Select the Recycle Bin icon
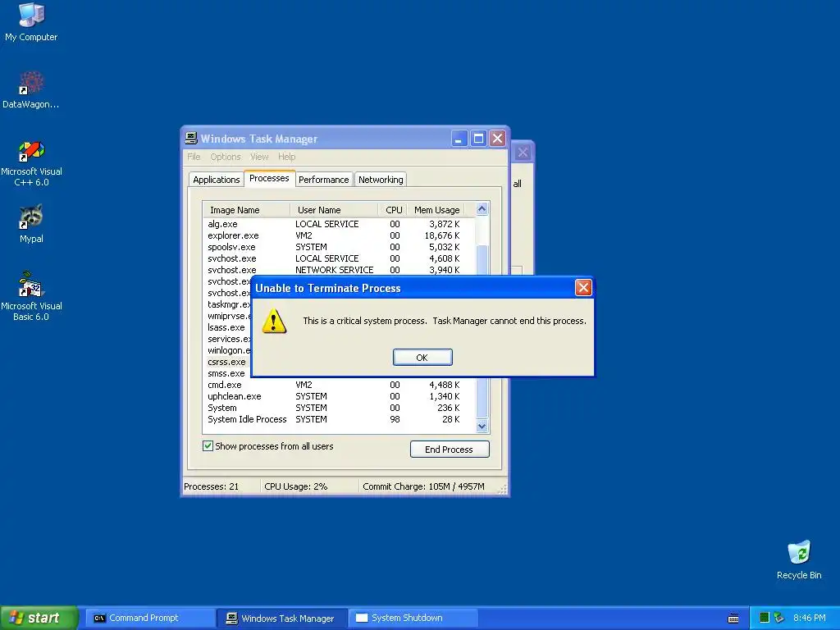This screenshot has width=840, height=630. point(799,559)
